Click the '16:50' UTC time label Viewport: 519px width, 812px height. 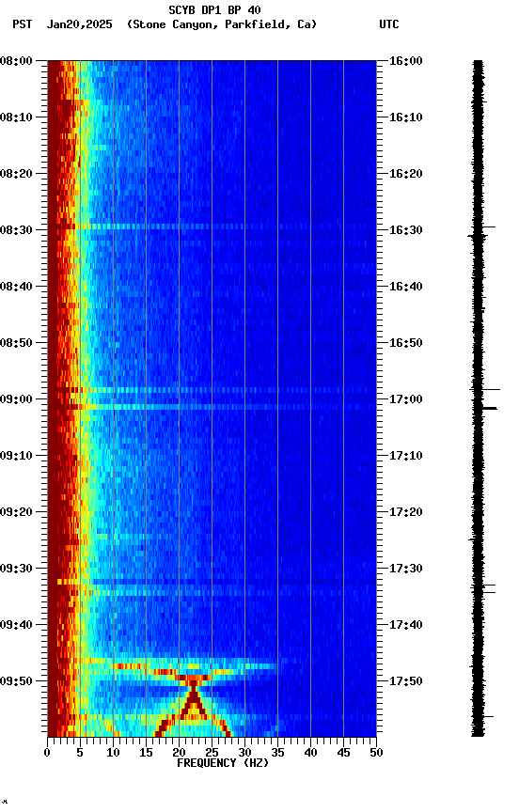406,343
